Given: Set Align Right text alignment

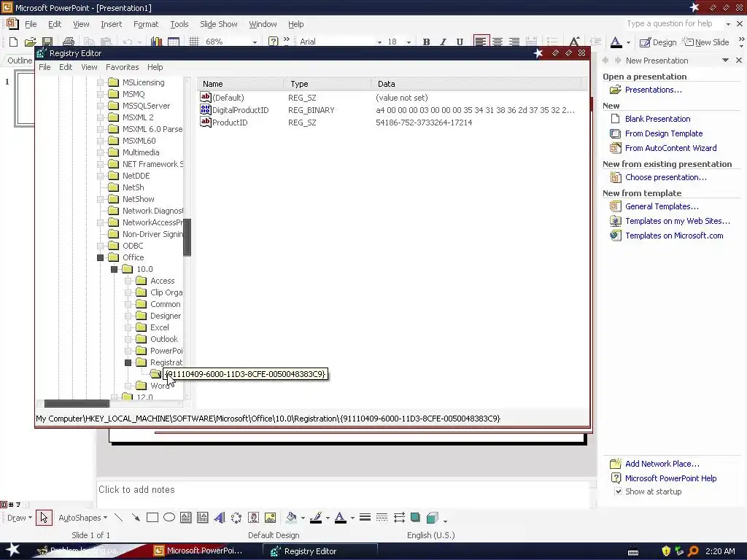Looking at the screenshot, I should tap(514, 42).
